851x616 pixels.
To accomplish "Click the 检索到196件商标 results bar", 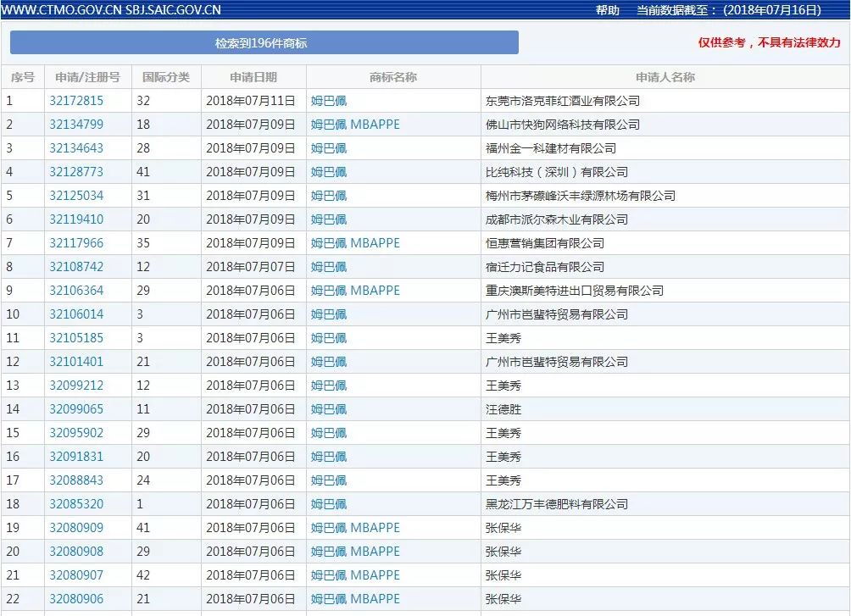I will pyautogui.click(x=264, y=42).
